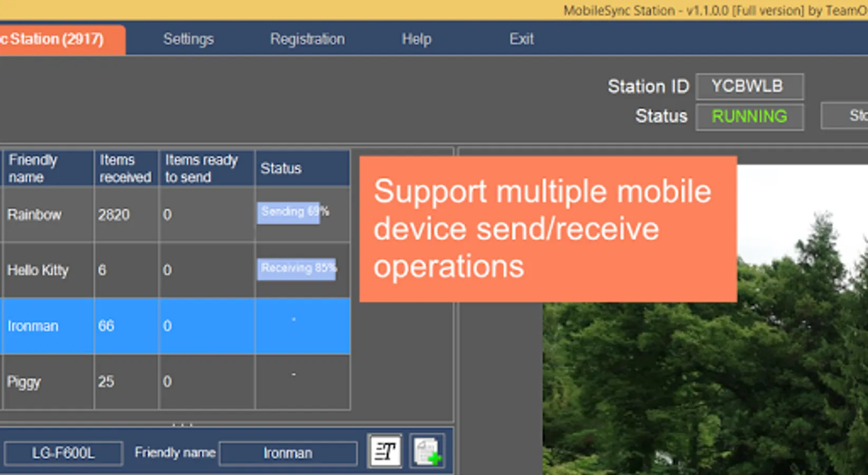
Task: Select the Station (2917) tab
Action: click(x=62, y=40)
